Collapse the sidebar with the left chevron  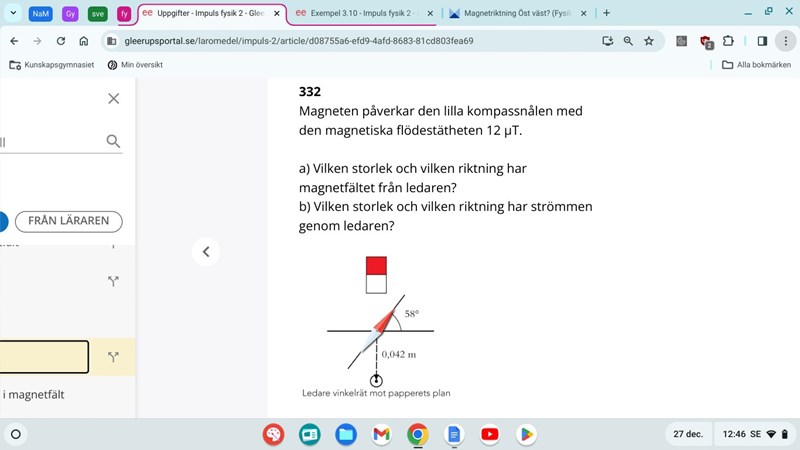[x=205, y=252]
